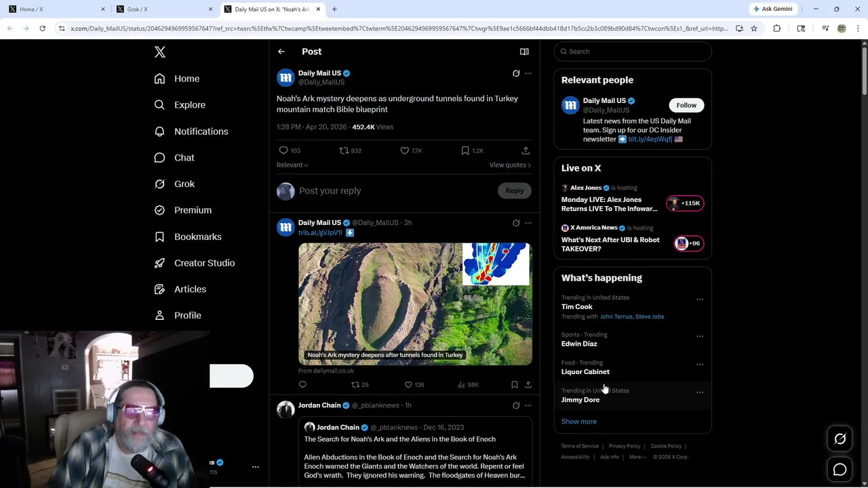Open reader view icon beside Post header
The image size is (868, 488).
(524, 52)
